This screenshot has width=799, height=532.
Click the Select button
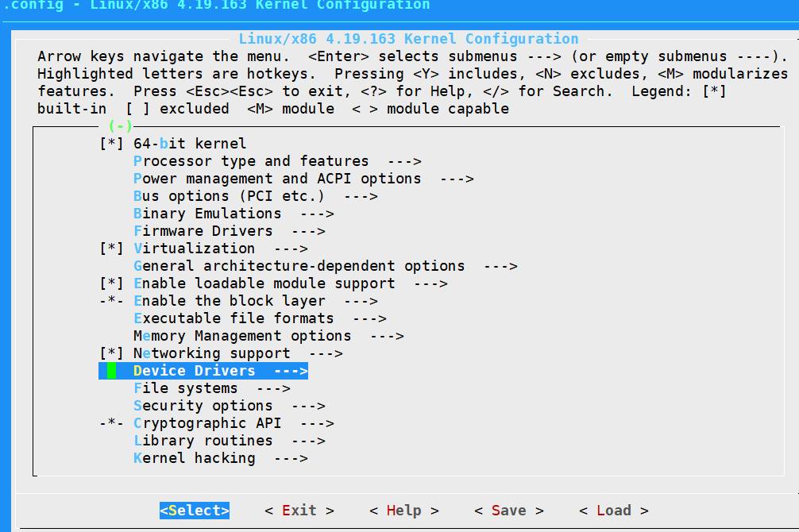tap(194, 510)
